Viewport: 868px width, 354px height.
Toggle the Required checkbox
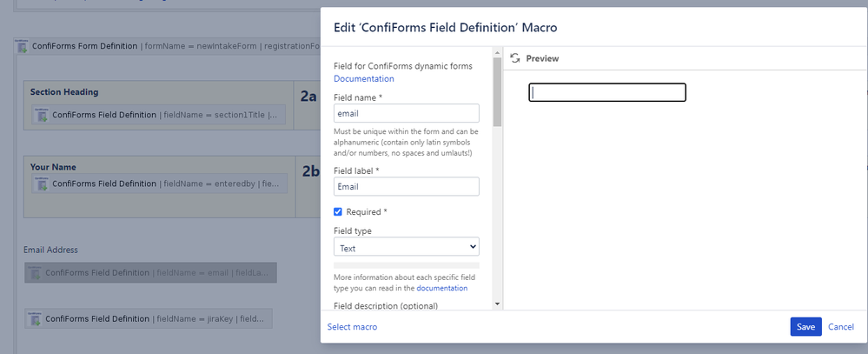[x=338, y=211]
